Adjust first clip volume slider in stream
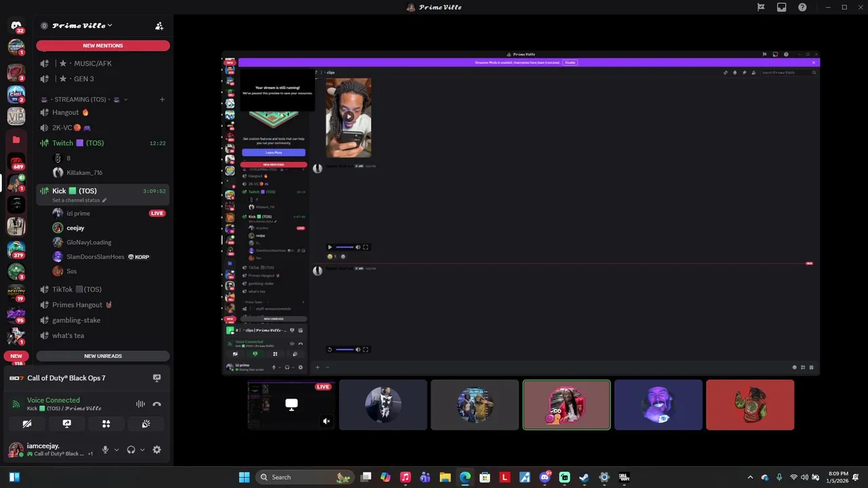Image resolution: width=868 pixels, height=488 pixels. [344, 247]
